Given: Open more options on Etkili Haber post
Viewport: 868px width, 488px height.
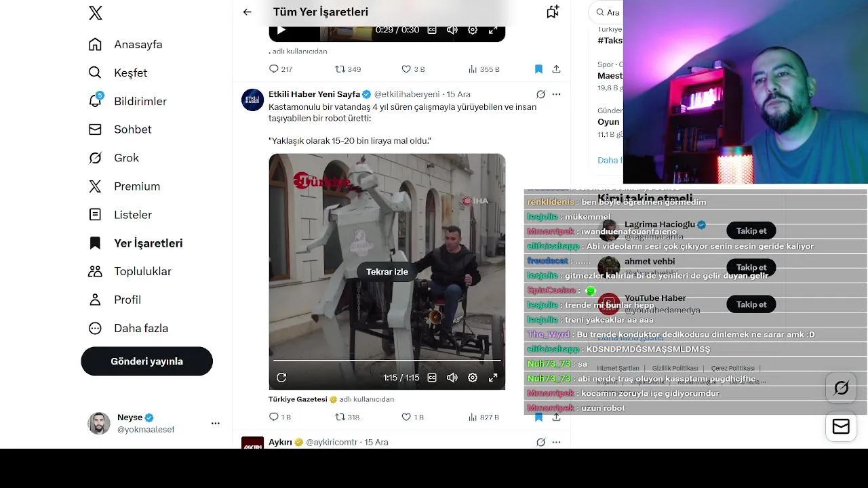Looking at the screenshot, I should [556, 94].
